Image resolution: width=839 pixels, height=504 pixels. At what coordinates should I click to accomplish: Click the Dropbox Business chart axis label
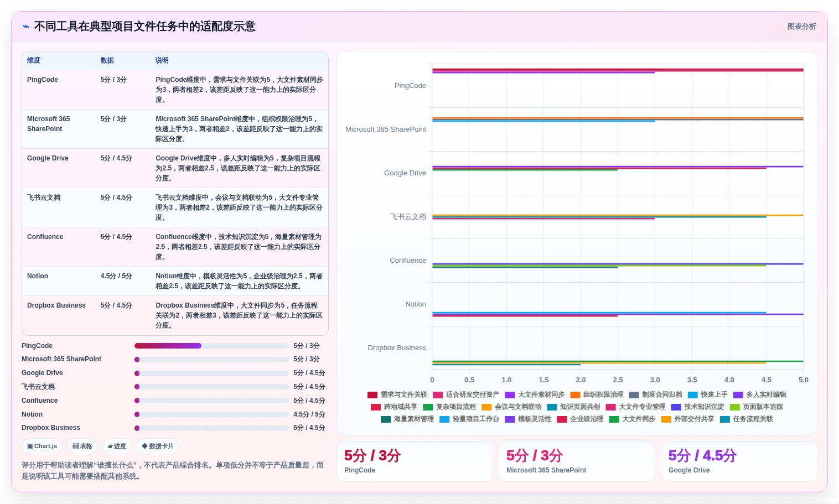[x=397, y=348]
